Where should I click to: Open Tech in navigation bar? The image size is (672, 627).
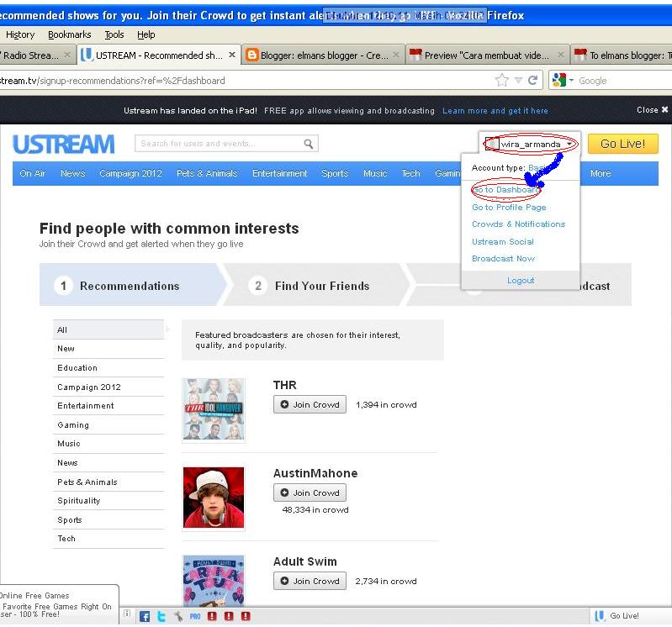pyautogui.click(x=410, y=173)
